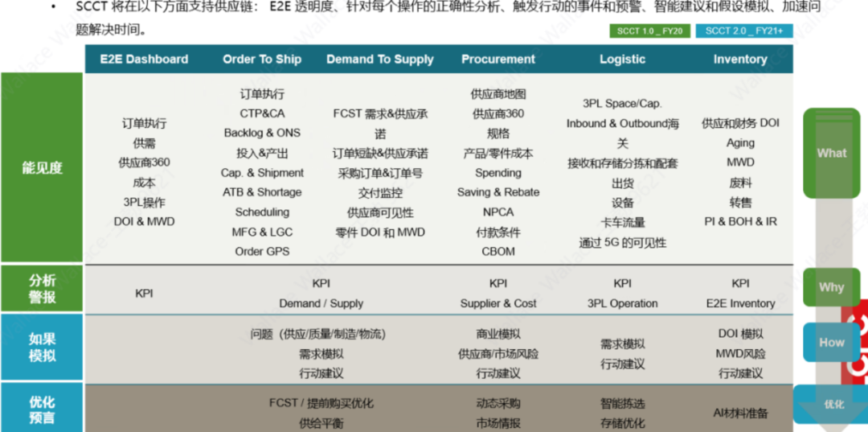This screenshot has height=432, width=868.
Task: Click Saving & Rebate text
Action: pyautogui.click(x=498, y=192)
